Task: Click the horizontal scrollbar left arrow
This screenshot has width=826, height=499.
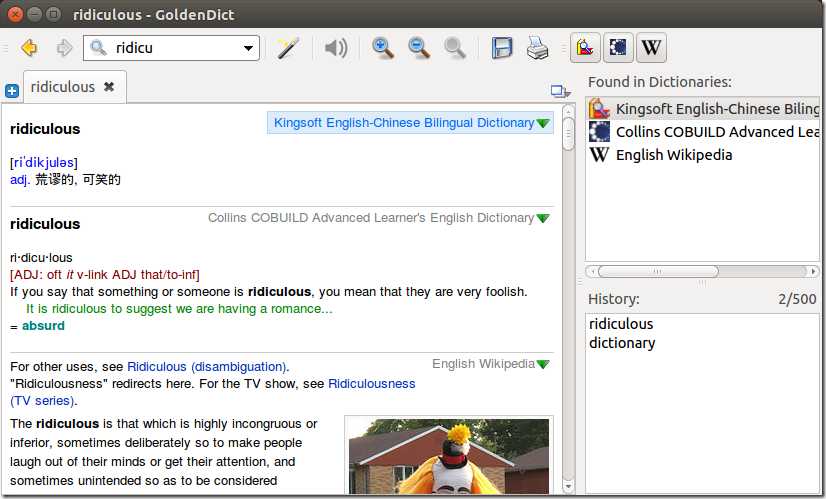Action: coord(592,271)
